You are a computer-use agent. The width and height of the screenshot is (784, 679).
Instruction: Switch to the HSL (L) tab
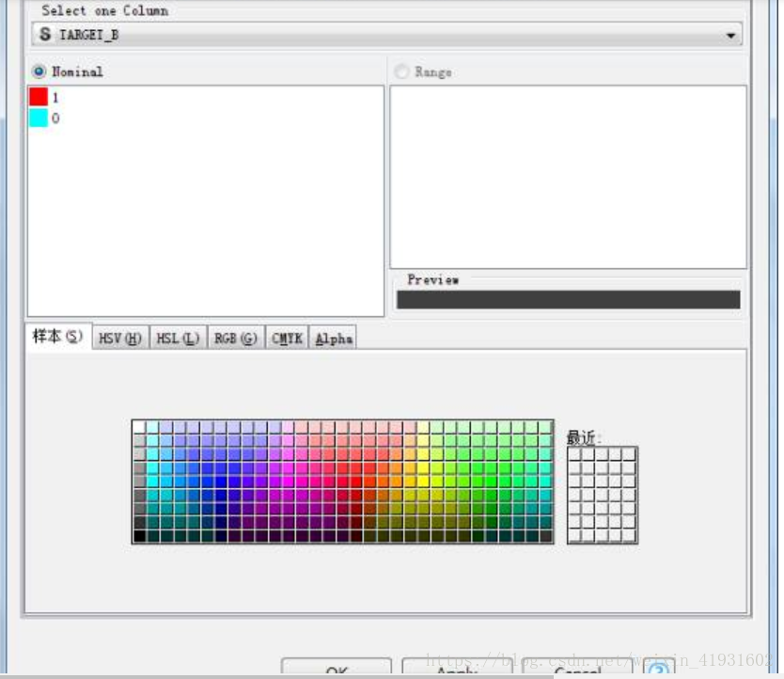click(178, 339)
